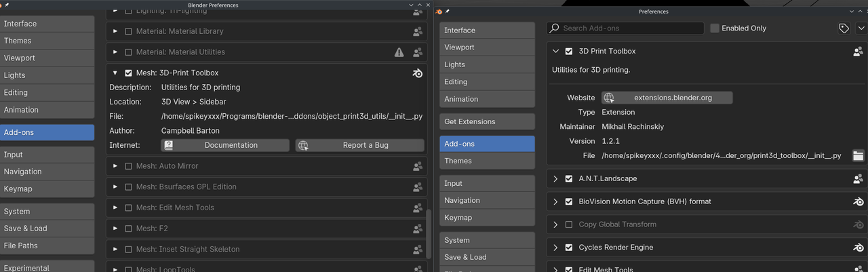Toggle the Enabled Only checkbox

point(715,28)
